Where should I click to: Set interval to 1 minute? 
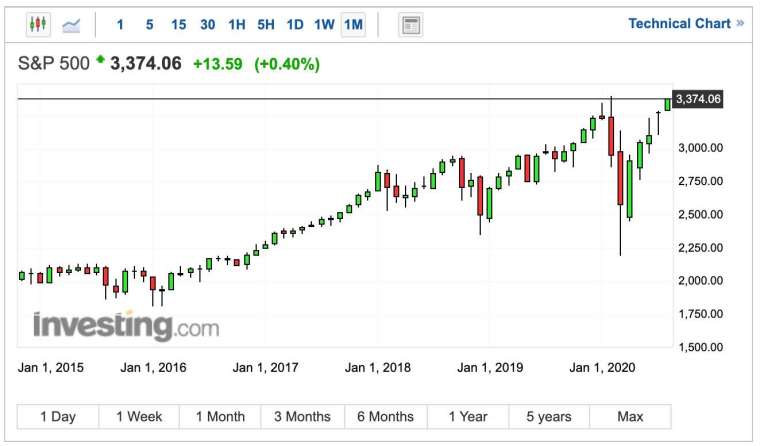pyautogui.click(x=120, y=25)
